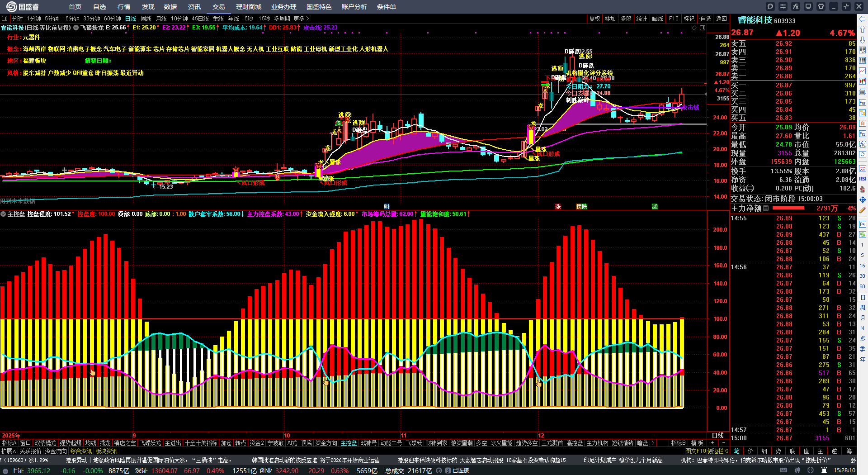
Task: Click the 笔 button in right panel
Action: tap(736, 451)
